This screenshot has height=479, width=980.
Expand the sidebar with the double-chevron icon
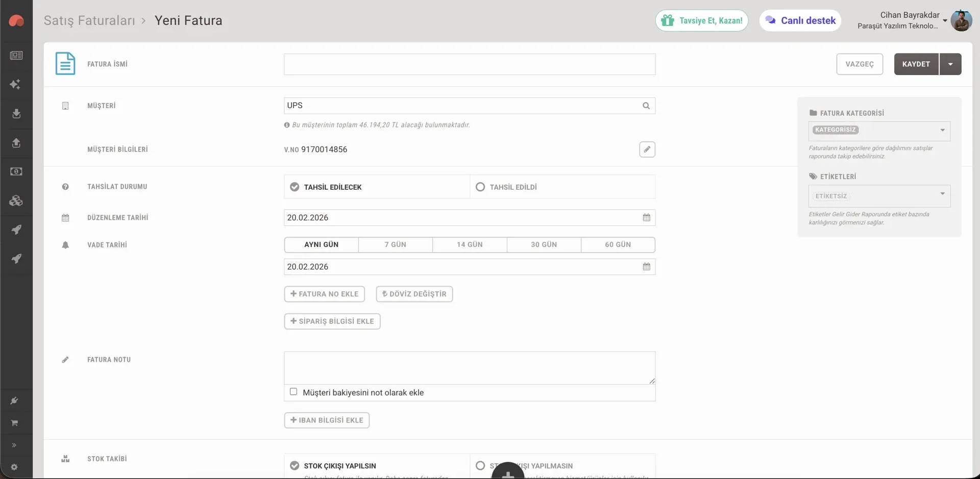(14, 445)
